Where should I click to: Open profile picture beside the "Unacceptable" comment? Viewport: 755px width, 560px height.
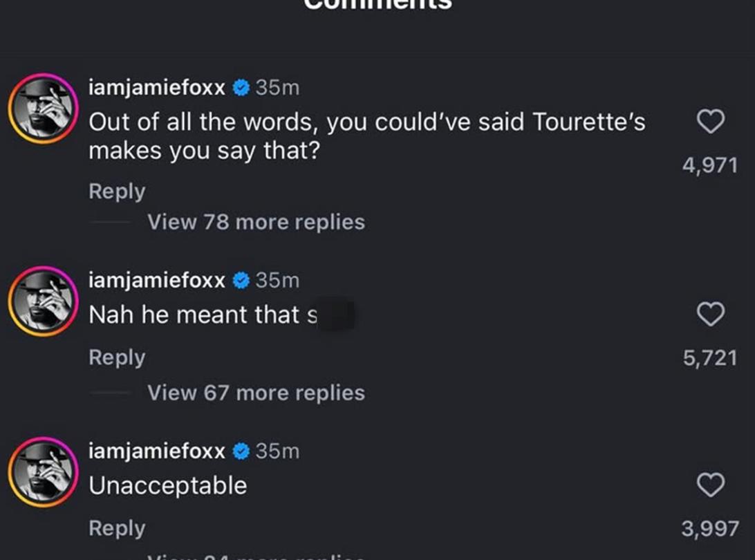tap(43, 472)
